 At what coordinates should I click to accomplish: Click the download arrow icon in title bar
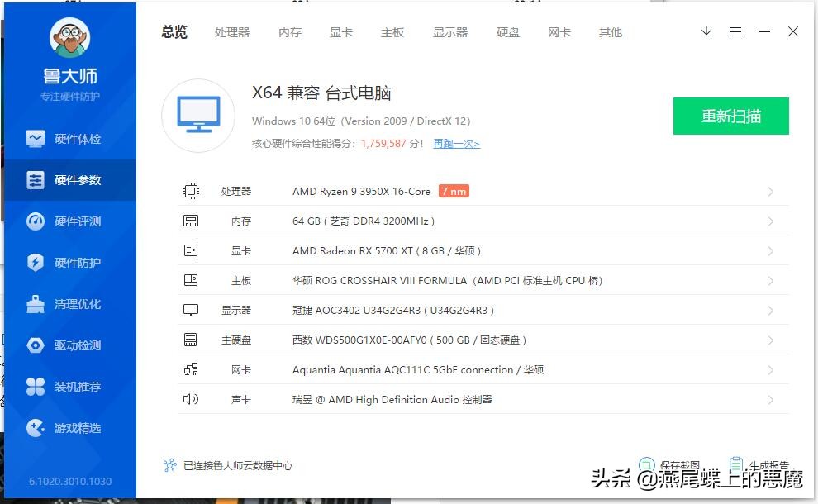pos(706,32)
